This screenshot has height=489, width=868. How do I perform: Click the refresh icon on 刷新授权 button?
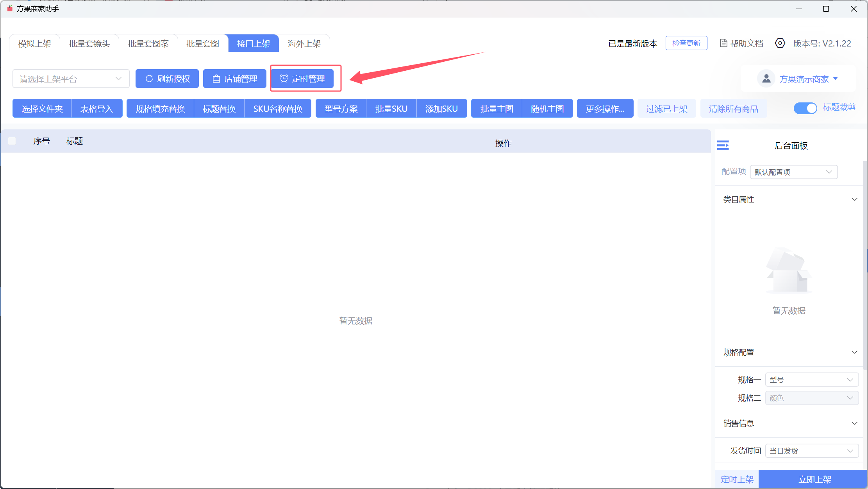[149, 79]
